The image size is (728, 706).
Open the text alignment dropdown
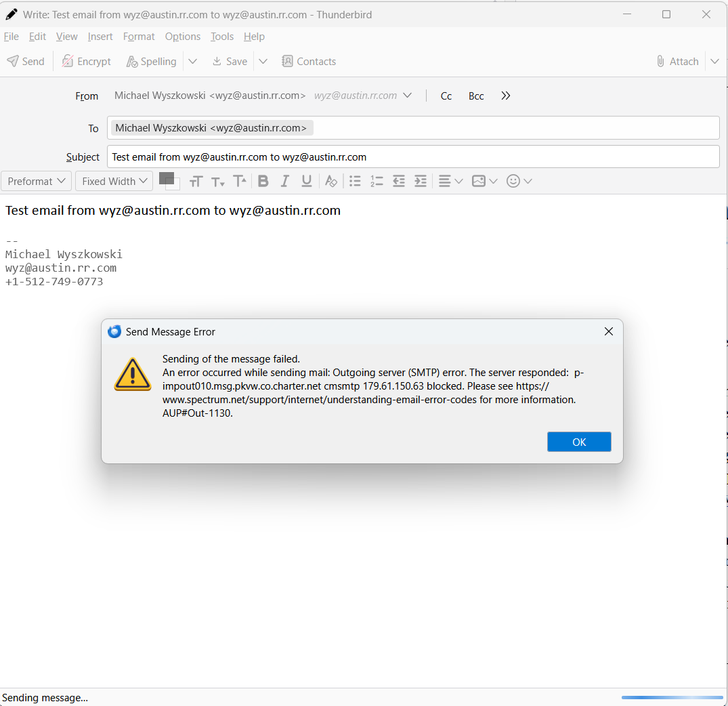(450, 181)
